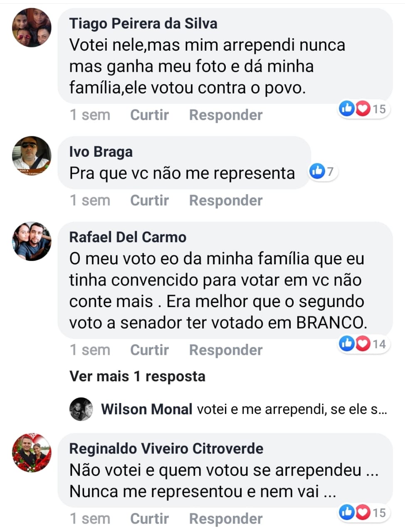Click Ivo Braga's profile avatar
Screen dimensions: 405x532
point(32,155)
